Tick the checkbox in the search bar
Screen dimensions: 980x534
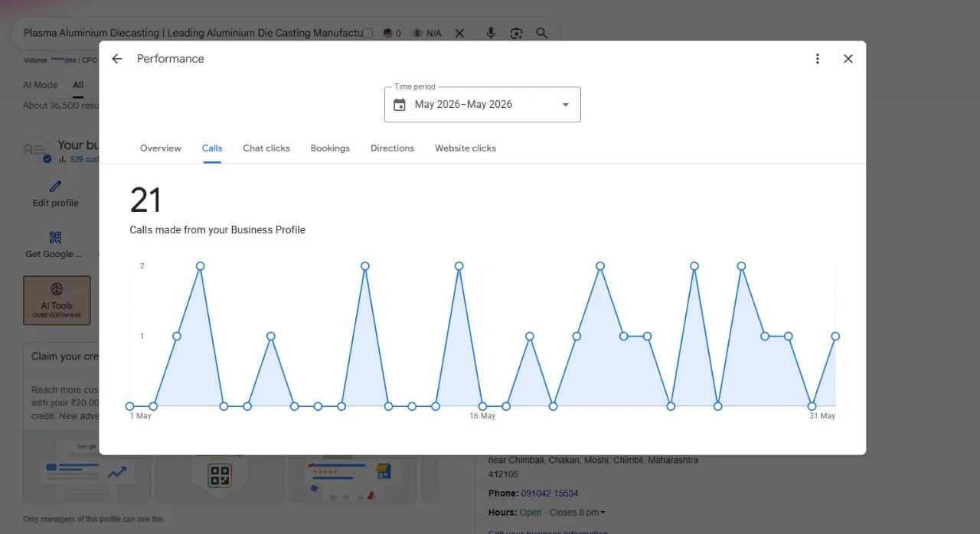(x=368, y=33)
